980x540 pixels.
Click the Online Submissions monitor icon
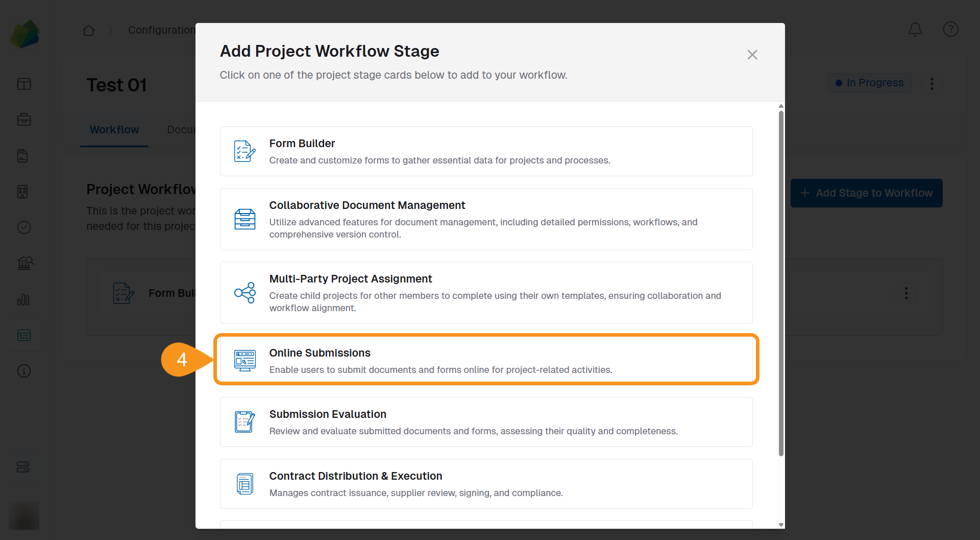[244, 360]
